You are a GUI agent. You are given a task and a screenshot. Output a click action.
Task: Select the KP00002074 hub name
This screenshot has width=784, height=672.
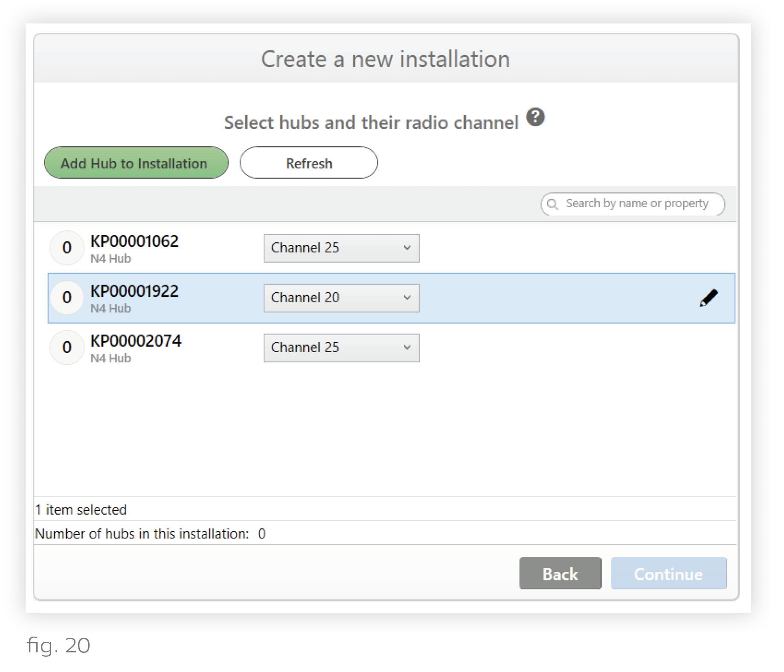click(136, 341)
